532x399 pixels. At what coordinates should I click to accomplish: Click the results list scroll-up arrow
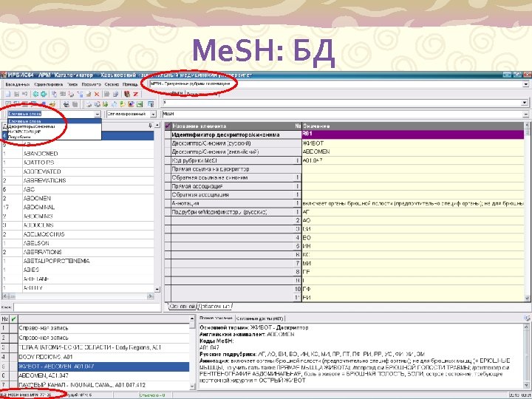point(192,319)
